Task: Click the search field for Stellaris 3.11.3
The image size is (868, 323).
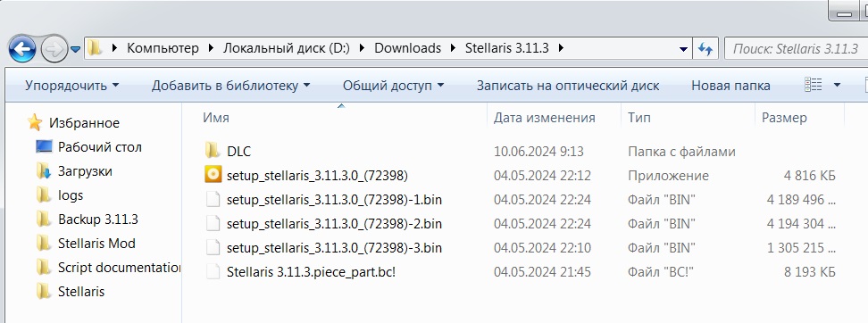Action: coord(796,49)
